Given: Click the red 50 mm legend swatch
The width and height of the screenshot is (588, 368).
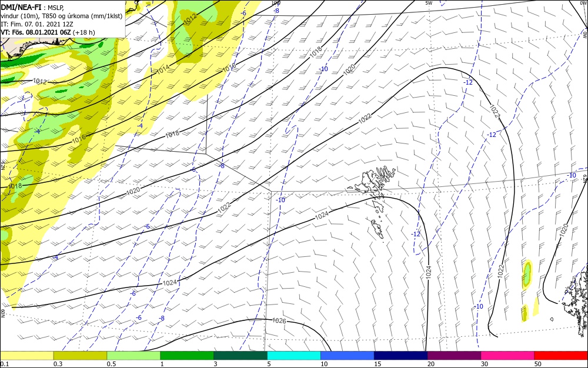Looking at the screenshot, I should pyautogui.click(x=561, y=356).
